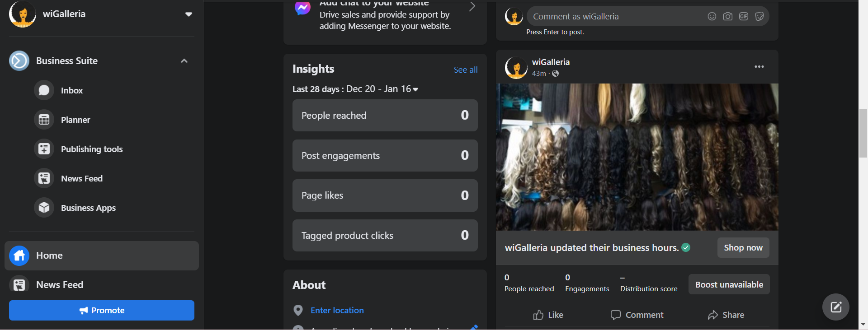Open the People reached insight card

coord(385,116)
